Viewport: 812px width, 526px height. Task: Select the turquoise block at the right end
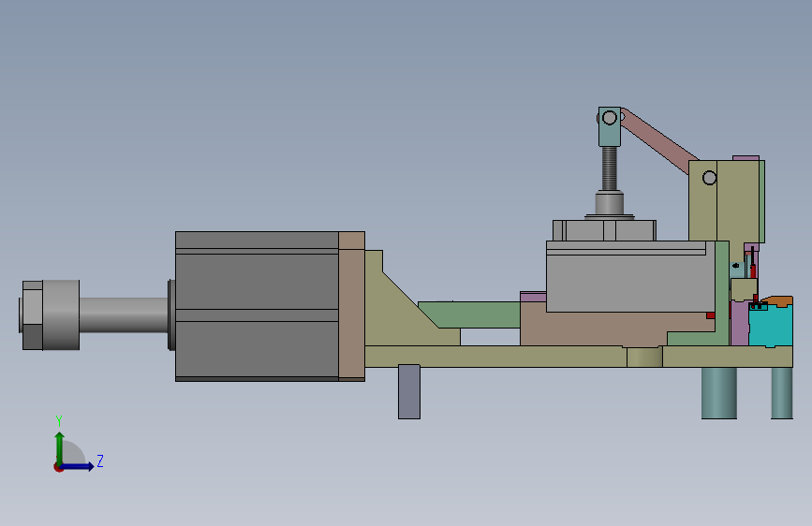pyautogui.click(x=772, y=326)
